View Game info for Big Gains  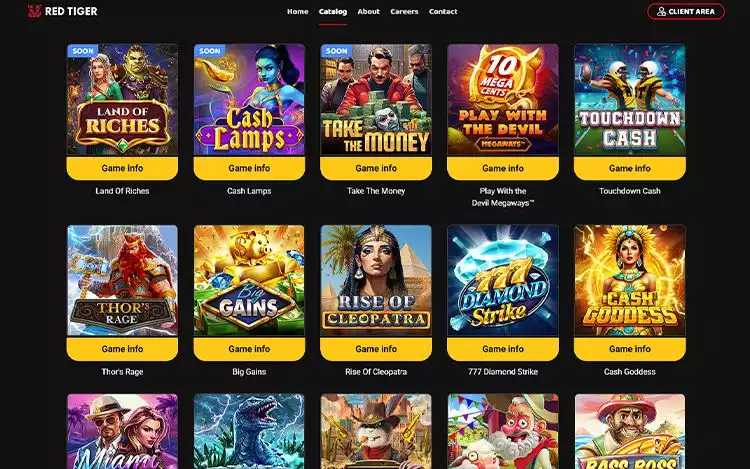coord(249,349)
